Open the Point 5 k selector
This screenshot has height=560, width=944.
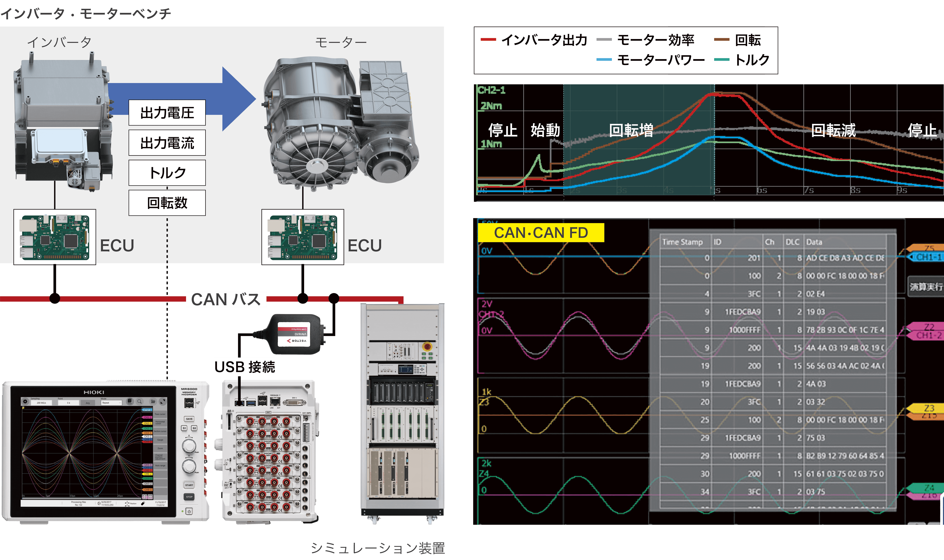click(69, 403)
